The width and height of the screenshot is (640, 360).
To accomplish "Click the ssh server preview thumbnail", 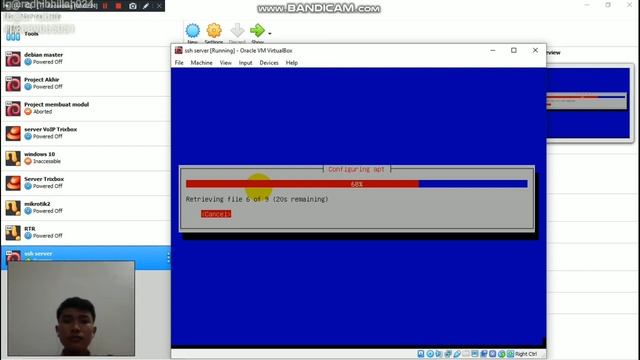I will coord(588,103).
